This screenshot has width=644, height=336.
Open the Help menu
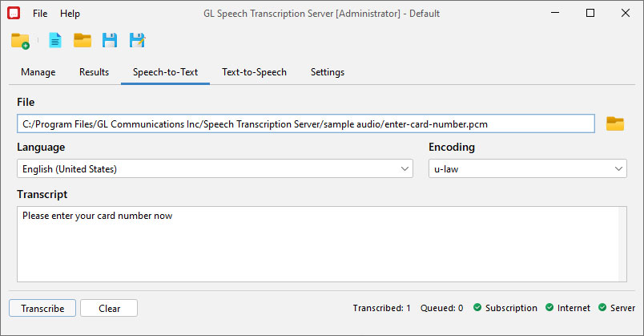coord(70,14)
